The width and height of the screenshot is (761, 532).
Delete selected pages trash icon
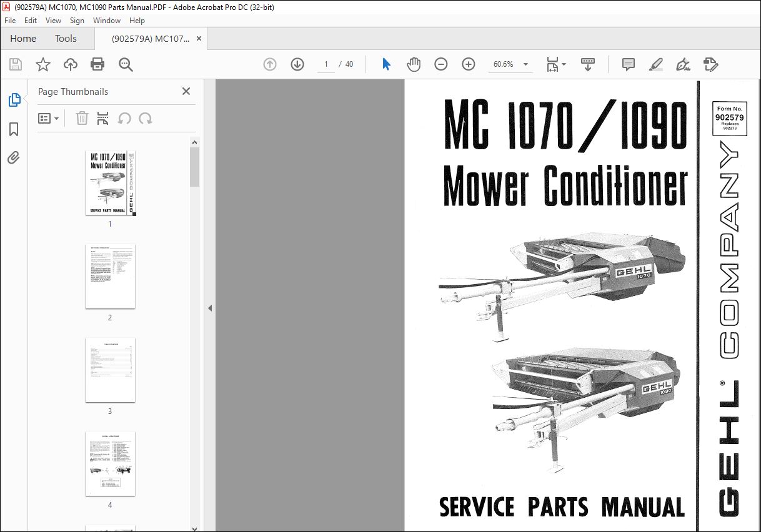tap(82, 118)
